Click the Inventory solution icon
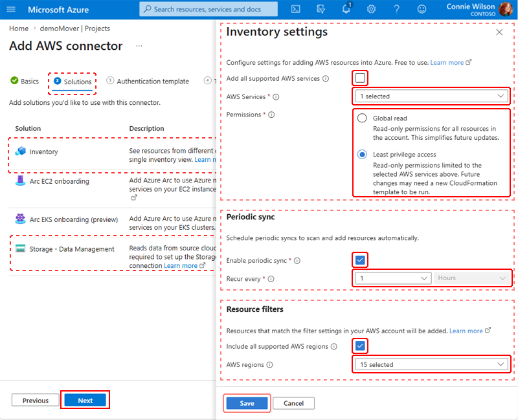This screenshot has height=420, width=518. pos(21,151)
